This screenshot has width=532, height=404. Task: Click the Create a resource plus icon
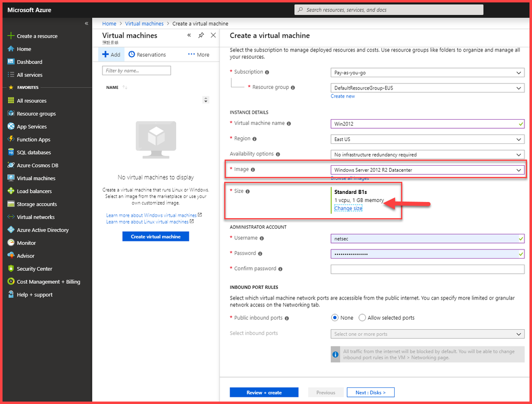[x=11, y=36]
